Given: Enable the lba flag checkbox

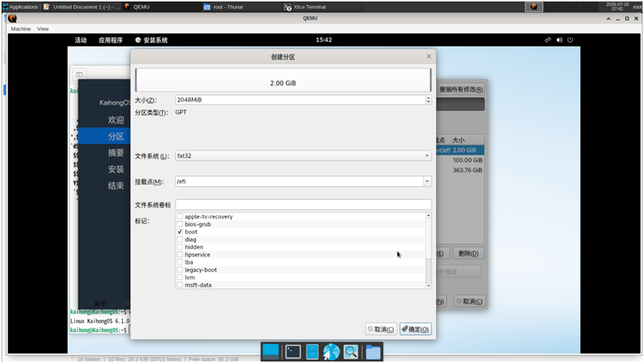Looking at the screenshot, I should coord(179,262).
